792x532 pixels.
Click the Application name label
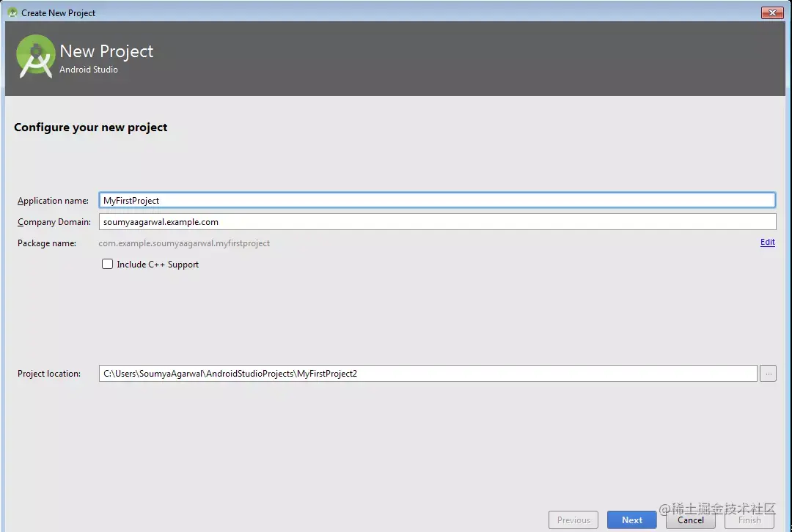pos(53,201)
